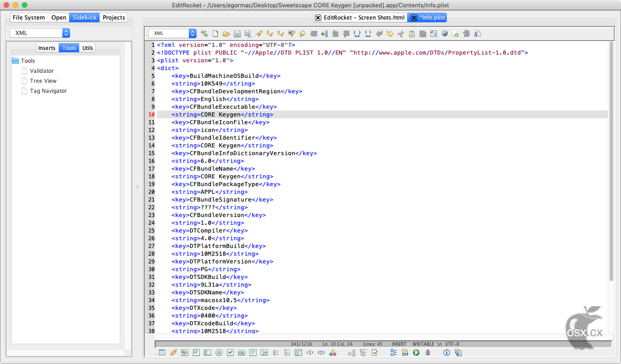Click the checklist validator icon in bottom toolbar
Viewport: 621px width, 364px height.
[x=374, y=353]
